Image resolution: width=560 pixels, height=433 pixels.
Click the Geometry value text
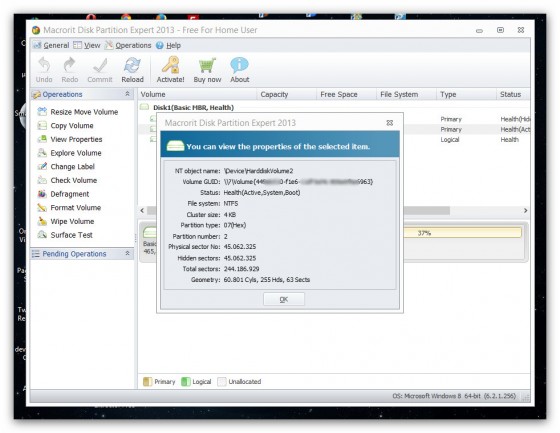pos(267,280)
